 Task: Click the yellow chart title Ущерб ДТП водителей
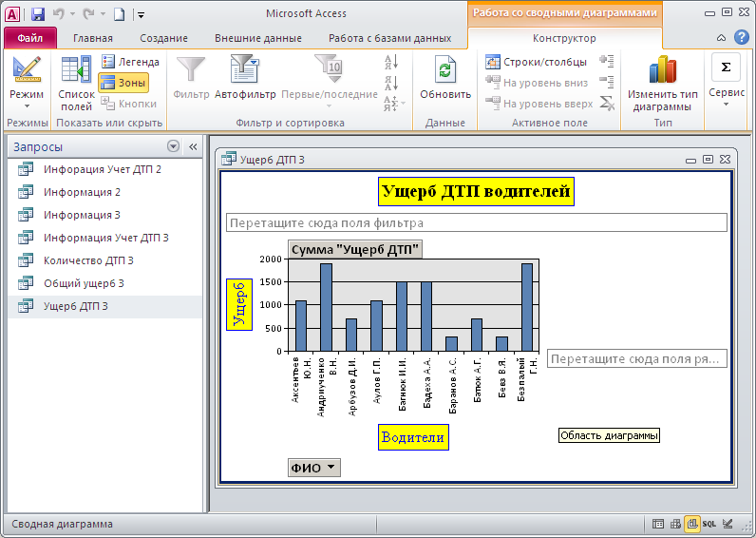pyautogui.click(x=476, y=191)
